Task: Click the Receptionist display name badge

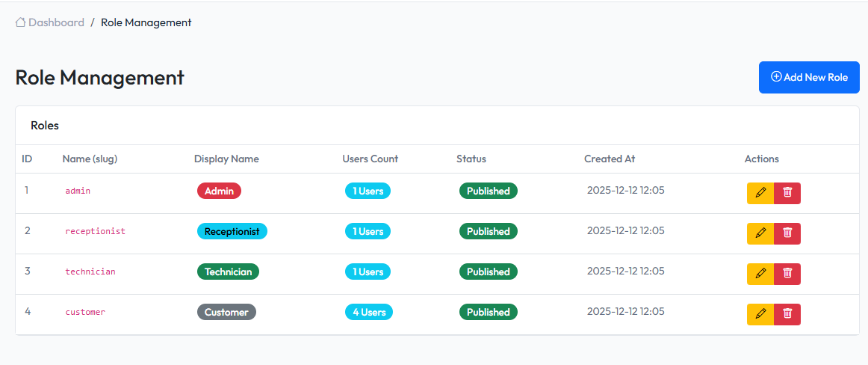Action: pos(232,231)
